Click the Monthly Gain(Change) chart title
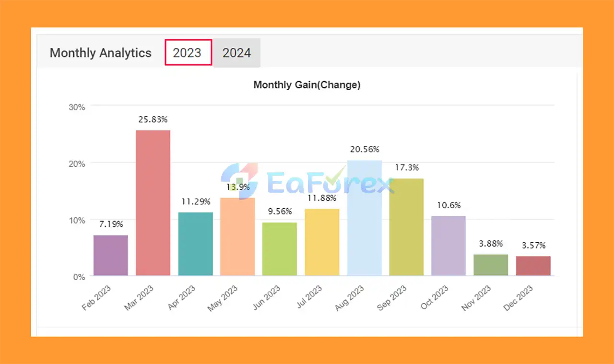The height and width of the screenshot is (364, 614). (x=307, y=85)
